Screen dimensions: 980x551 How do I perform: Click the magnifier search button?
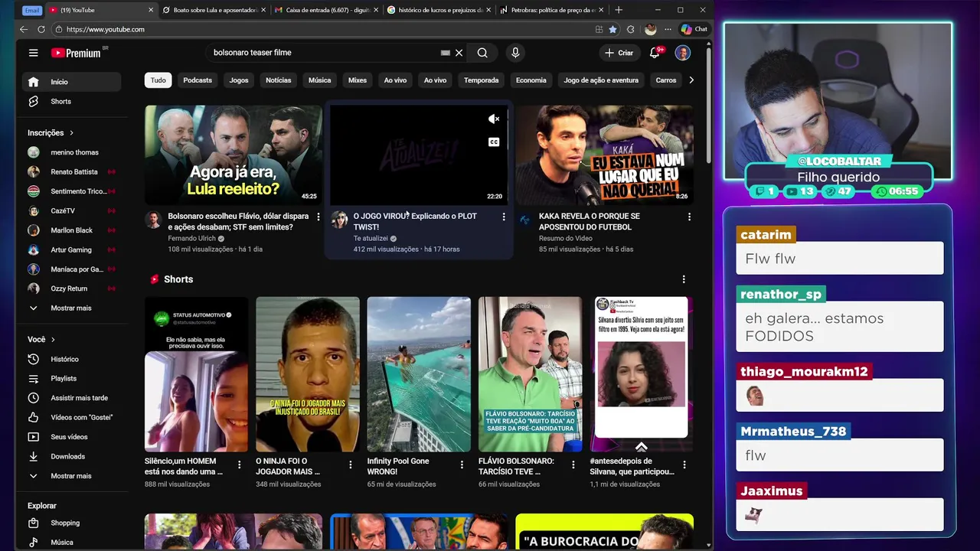[x=482, y=53]
